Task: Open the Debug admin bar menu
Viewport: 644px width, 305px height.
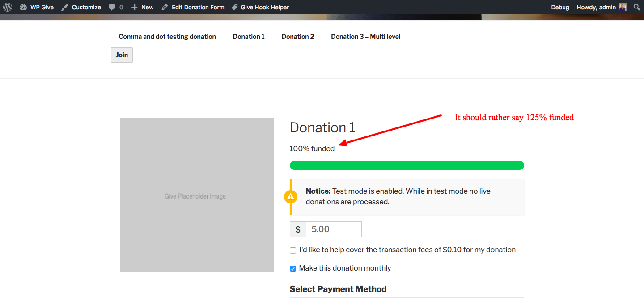Action: click(x=560, y=7)
